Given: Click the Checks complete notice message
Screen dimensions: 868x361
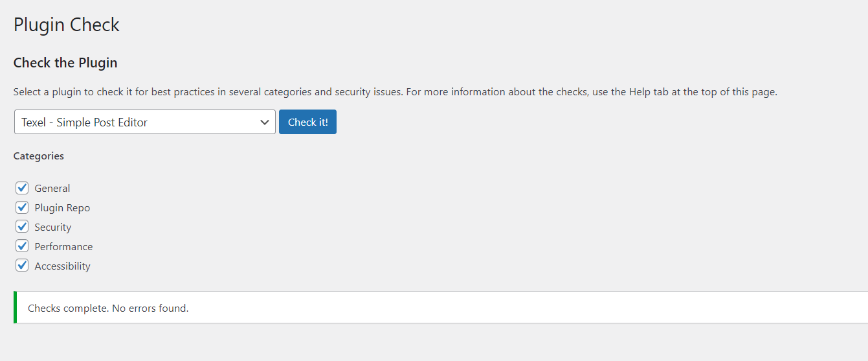Looking at the screenshot, I should 108,309.
